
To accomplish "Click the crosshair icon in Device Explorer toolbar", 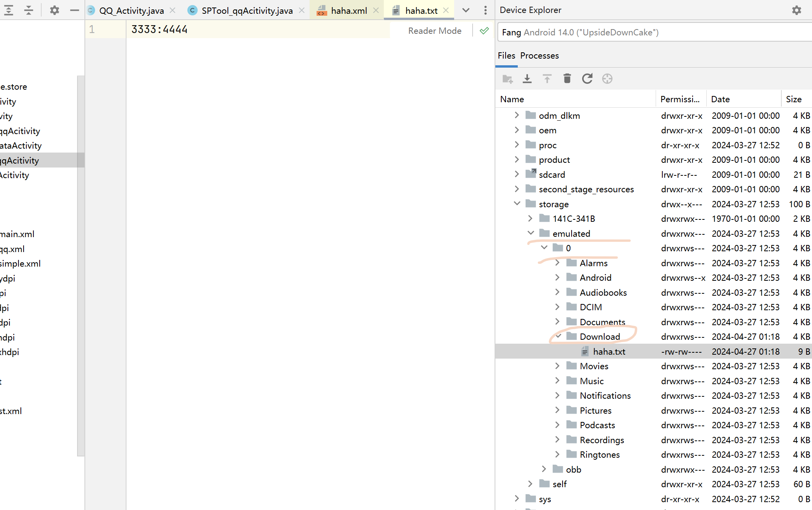I will pos(607,79).
